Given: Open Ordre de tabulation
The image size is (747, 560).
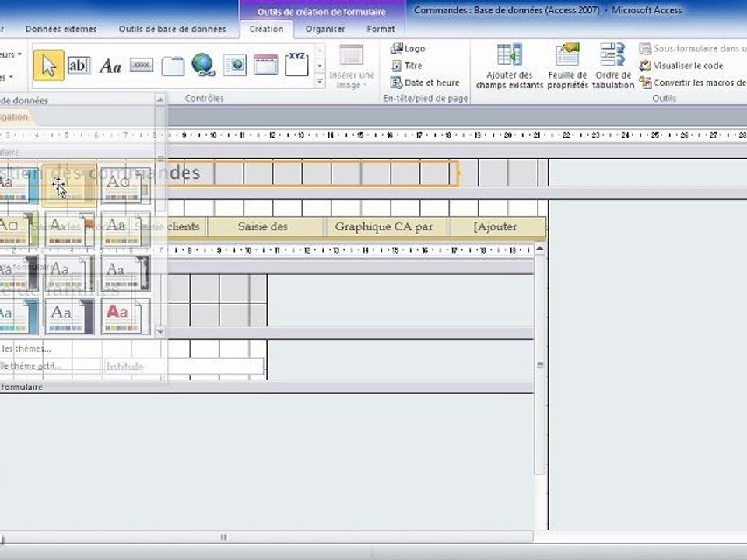Looking at the screenshot, I should (x=613, y=65).
